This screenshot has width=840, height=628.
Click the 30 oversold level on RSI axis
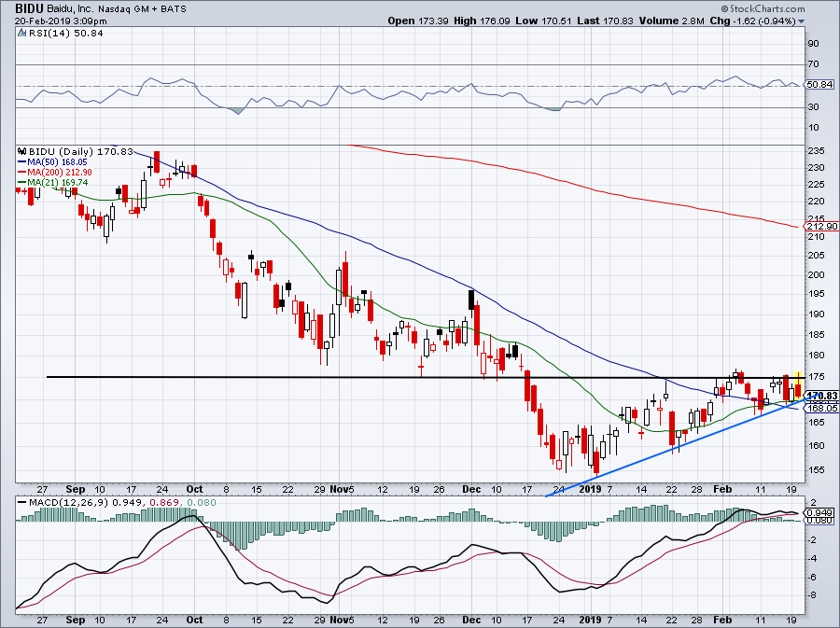[814, 107]
